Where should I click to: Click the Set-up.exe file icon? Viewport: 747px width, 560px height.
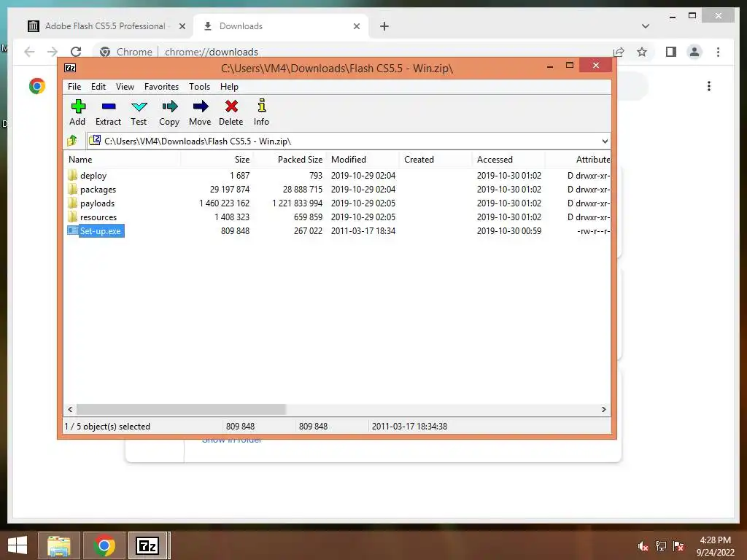click(72, 230)
